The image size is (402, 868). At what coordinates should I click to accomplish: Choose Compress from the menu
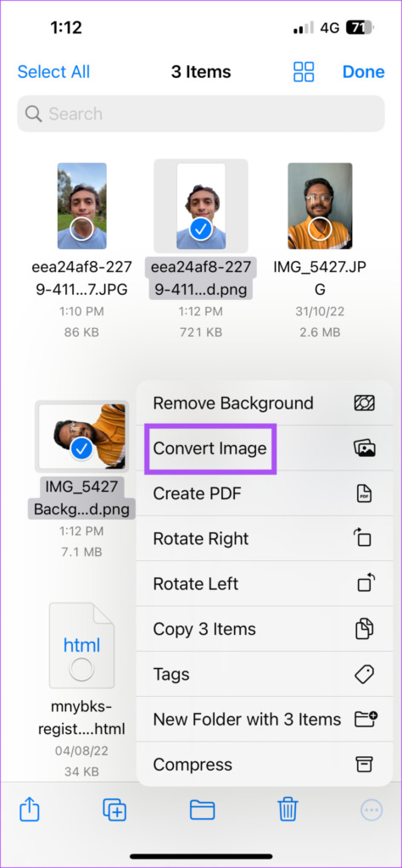265,765
